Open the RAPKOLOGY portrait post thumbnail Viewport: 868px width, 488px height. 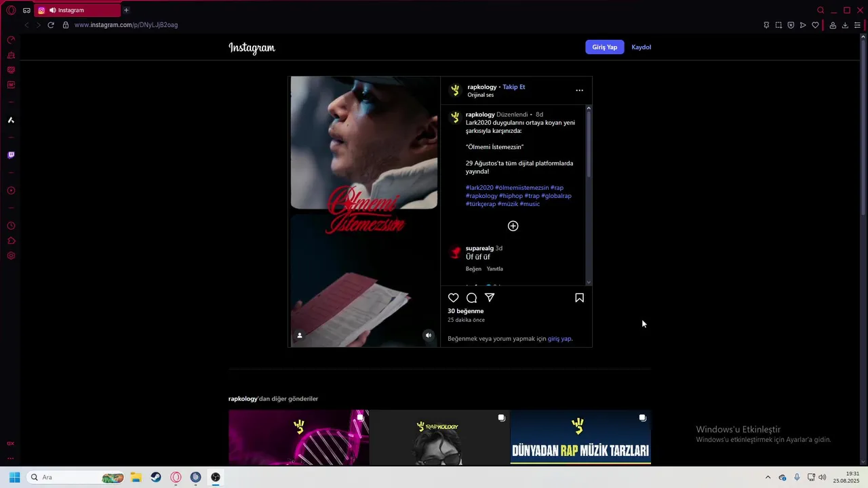tap(439, 437)
